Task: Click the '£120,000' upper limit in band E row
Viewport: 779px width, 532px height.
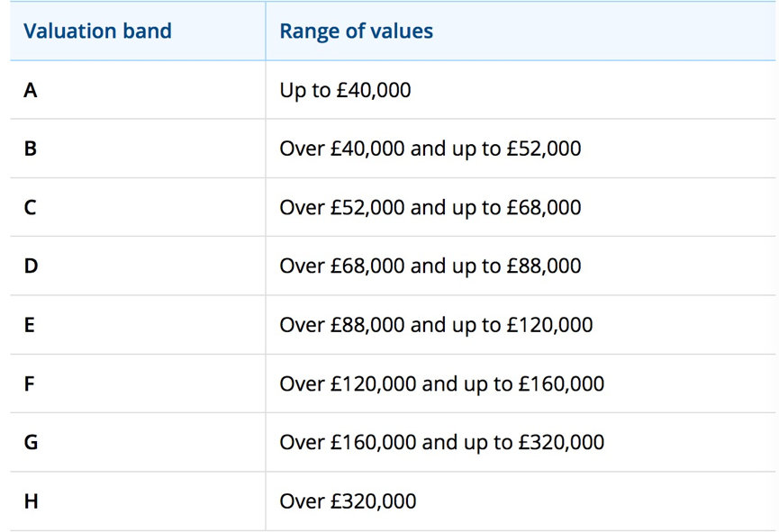Action: pos(549,325)
